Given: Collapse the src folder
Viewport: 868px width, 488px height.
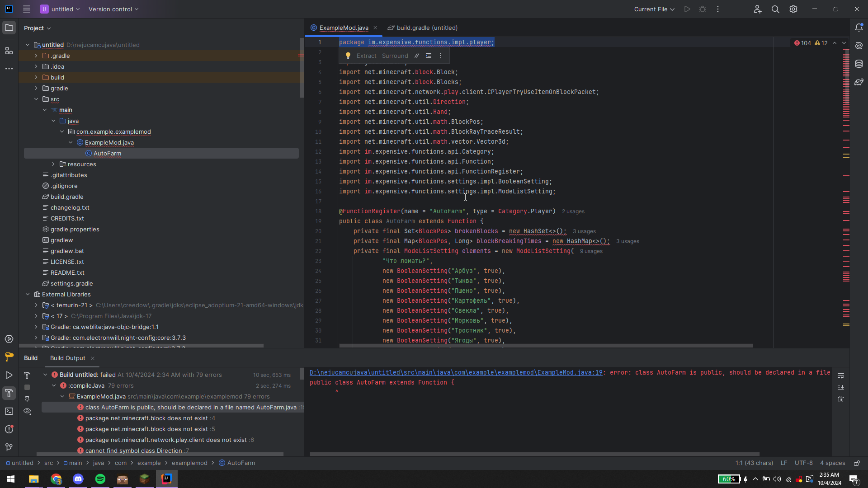Looking at the screenshot, I should [x=36, y=99].
